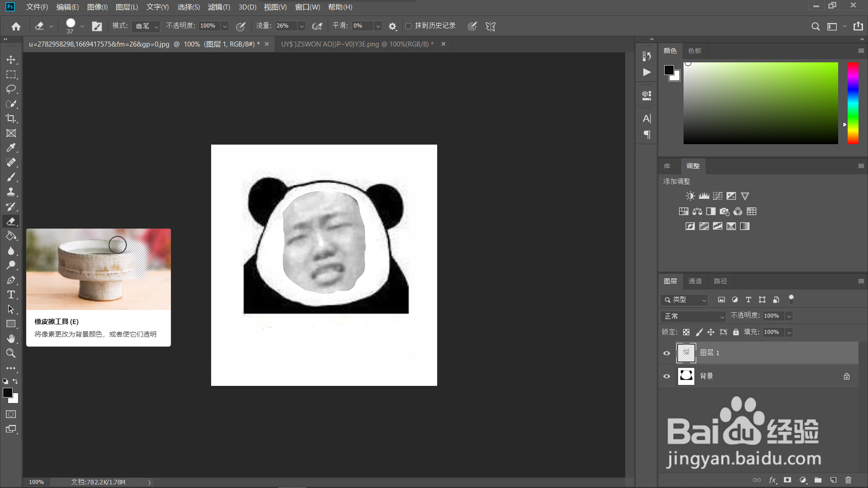Click the layer opacity 100% field
Image resolution: width=868 pixels, height=488 pixels.
pos(772,316)
